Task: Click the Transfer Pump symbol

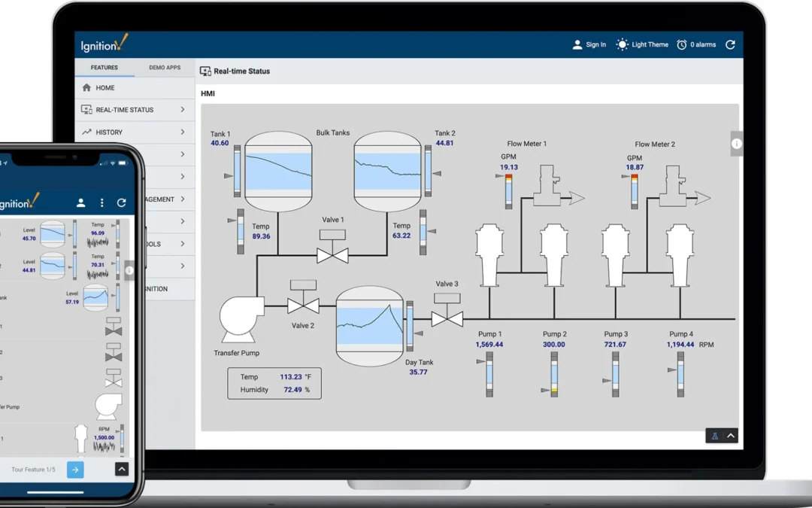Action: (241, 319)
